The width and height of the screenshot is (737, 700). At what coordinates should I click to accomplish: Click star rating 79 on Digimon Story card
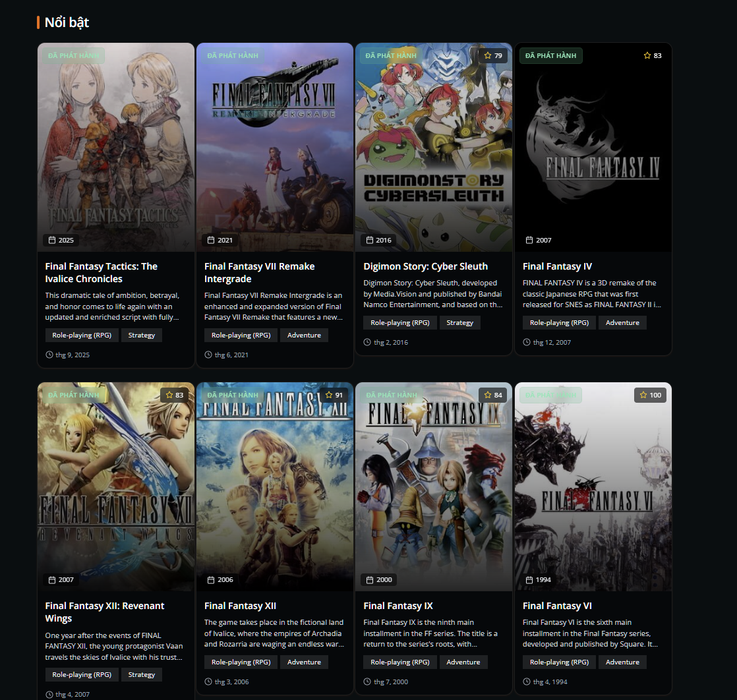tap(493, 56)
